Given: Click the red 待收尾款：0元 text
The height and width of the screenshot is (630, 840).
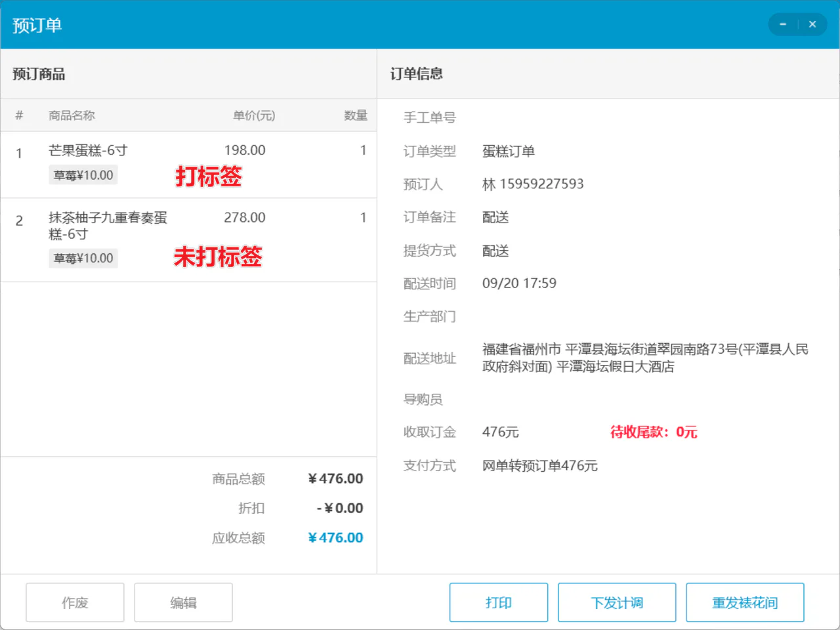Looking at the screenshot, I should (x=654, y=432).
